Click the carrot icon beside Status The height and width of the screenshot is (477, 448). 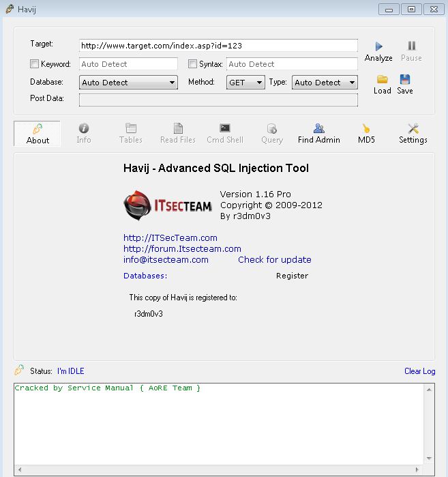pos(19,370)
